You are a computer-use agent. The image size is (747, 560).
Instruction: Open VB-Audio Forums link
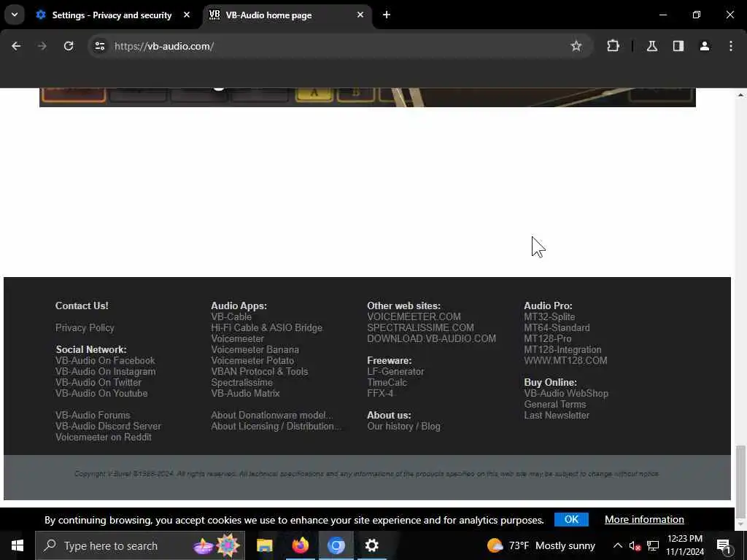point(93,415)
